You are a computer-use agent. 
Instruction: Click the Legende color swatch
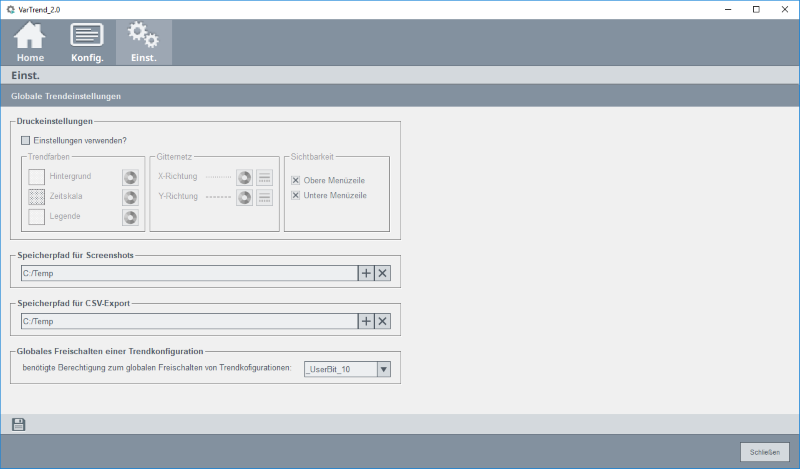(x=36, y=217)
